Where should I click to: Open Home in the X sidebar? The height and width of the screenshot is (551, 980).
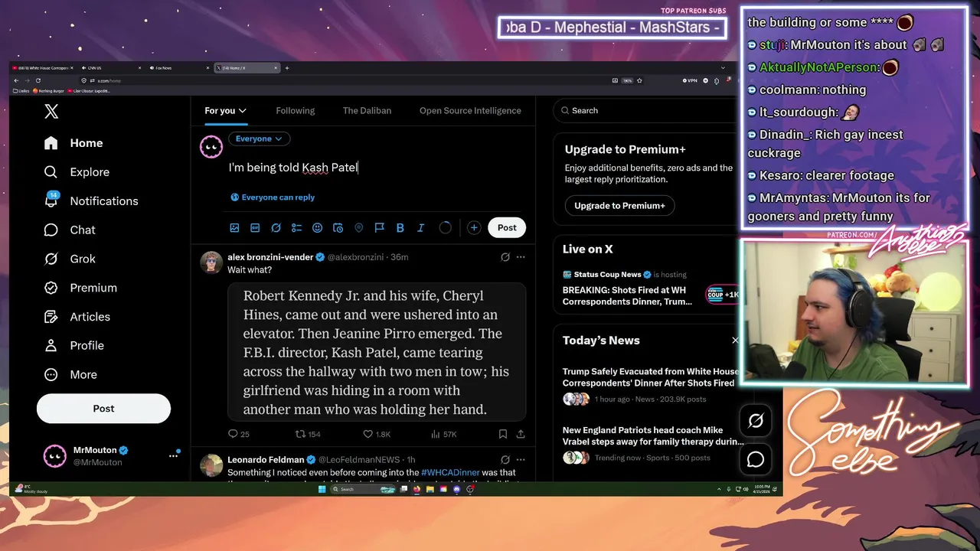pos(74,143)
